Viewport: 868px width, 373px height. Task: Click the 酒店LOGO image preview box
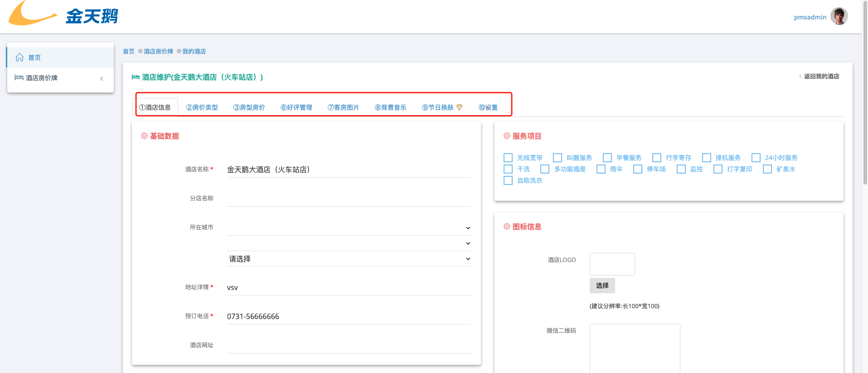612,264
